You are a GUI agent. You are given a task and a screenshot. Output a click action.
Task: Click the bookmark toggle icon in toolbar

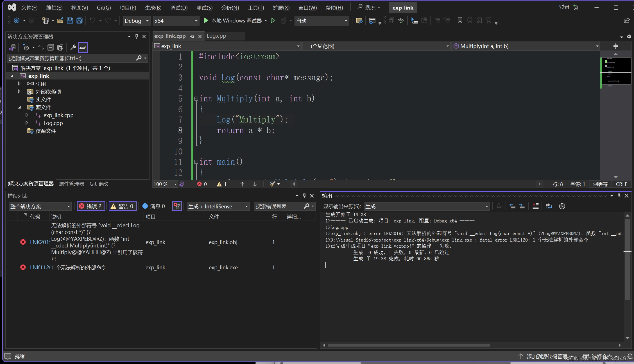click(460, 21)
